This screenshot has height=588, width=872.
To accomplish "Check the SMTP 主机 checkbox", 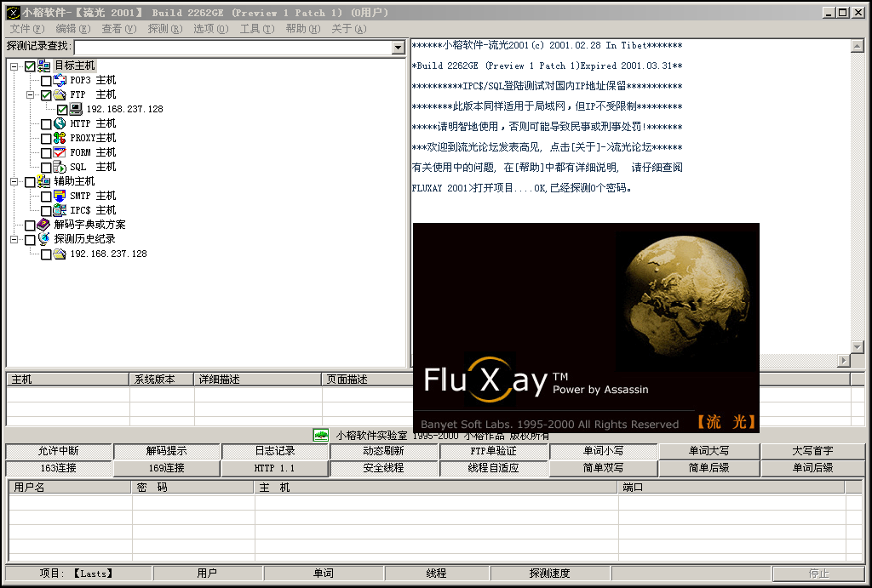I will (x=46, y=197).
